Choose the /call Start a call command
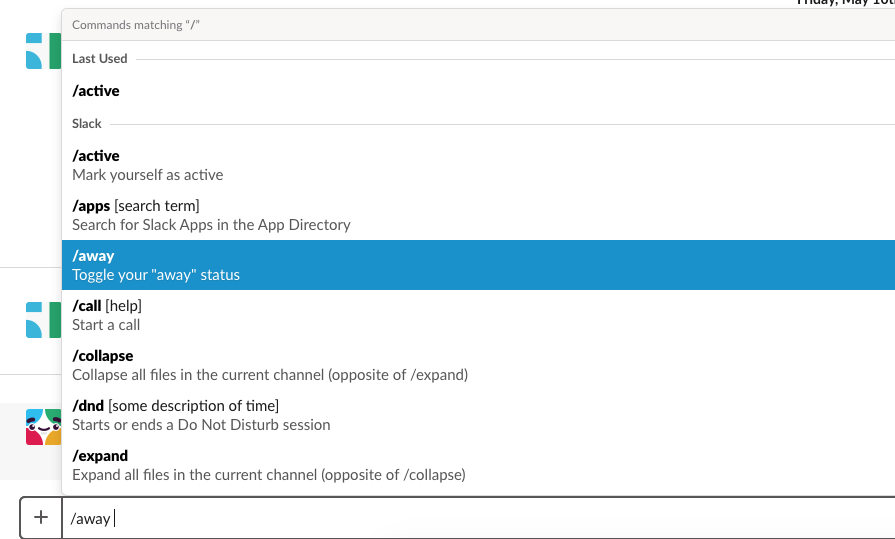The height and width of the screenshot is (539, 895). [478, 315]
